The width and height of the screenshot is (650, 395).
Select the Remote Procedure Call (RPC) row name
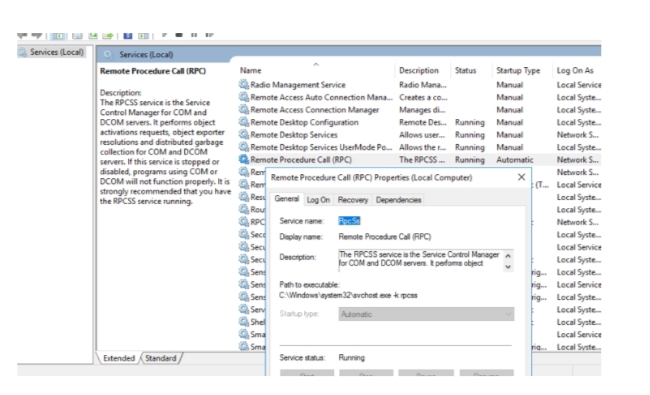[301, 159]
